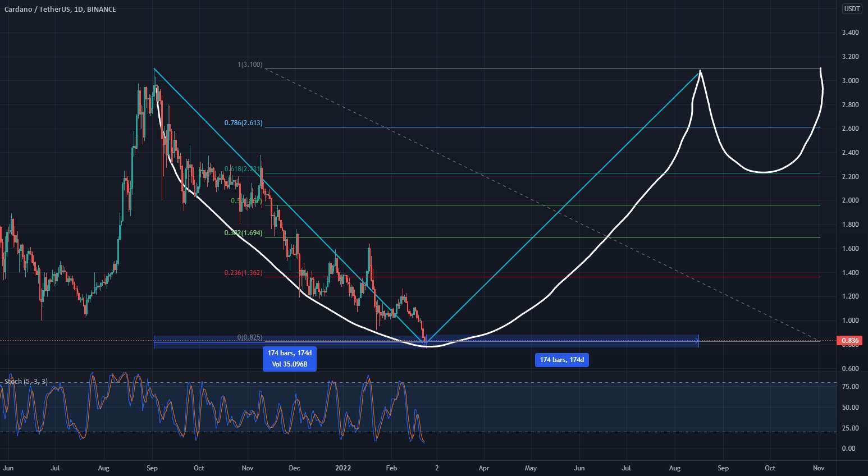
Task: Click the 0.786(2.613) Fibonacci label
Action: pos(243,123)
